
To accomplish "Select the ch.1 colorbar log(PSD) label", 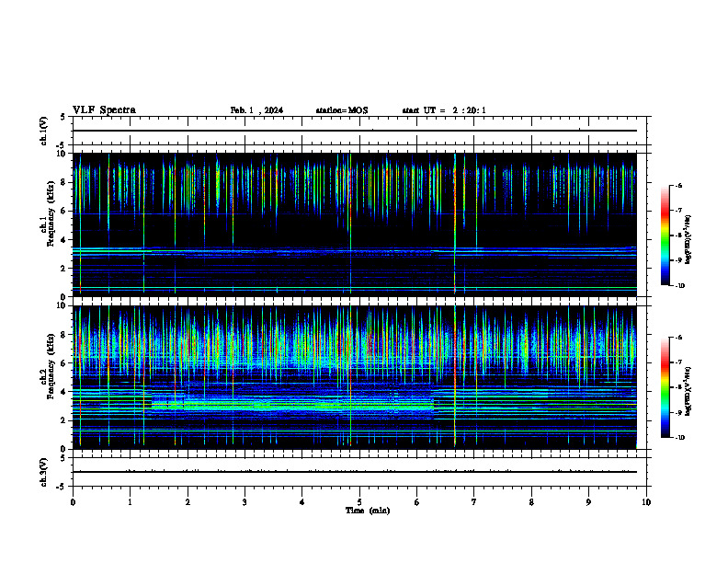I will [x=688, y=240].
